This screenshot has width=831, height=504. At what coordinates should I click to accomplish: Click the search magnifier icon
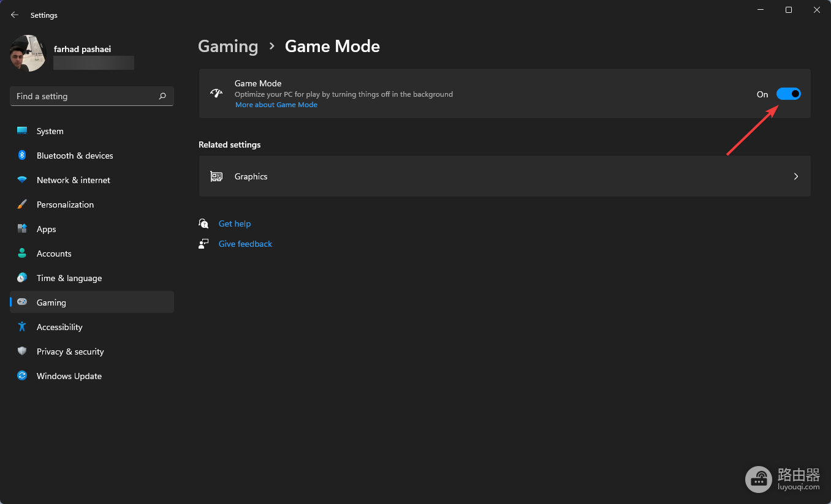click(x=162, y=96)
